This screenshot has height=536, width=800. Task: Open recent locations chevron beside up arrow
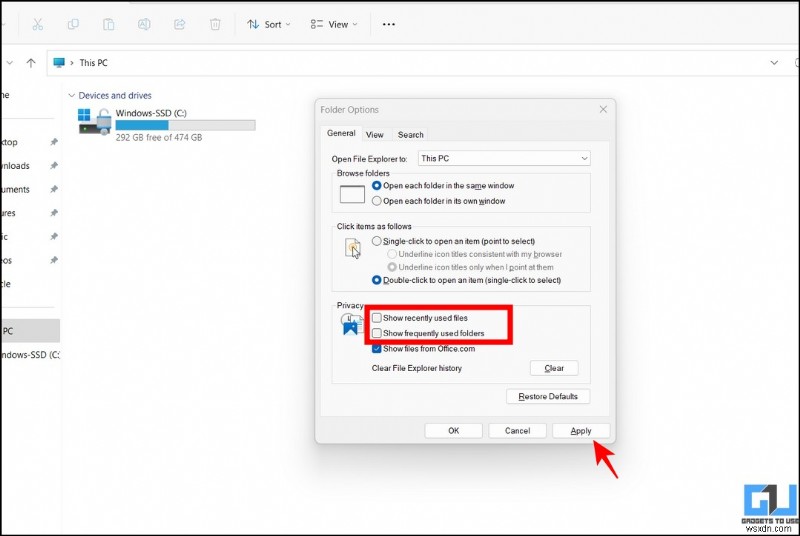pos(10,63)
